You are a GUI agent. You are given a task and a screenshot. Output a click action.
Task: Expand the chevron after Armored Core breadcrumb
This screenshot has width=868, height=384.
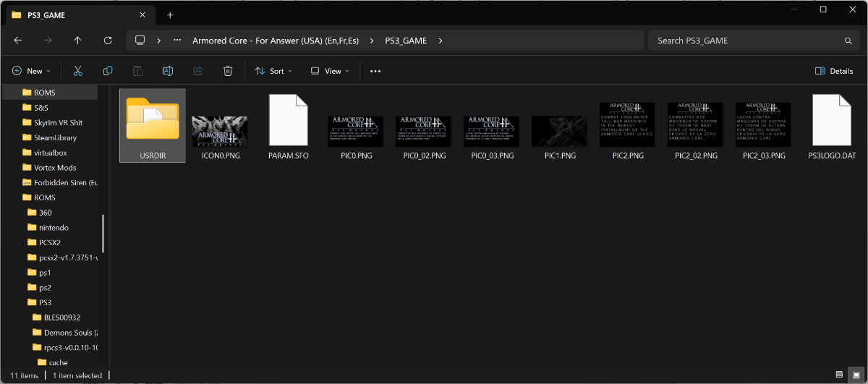(373, 40)
